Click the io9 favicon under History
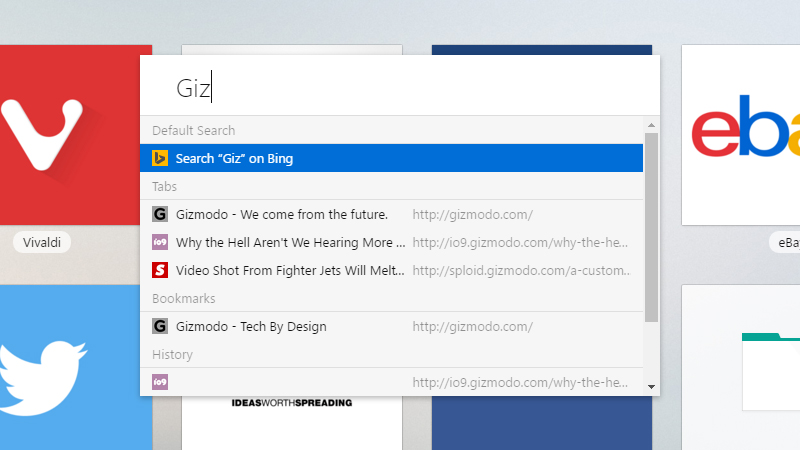The width and height of the screenshot is (800, 450). click(x=160, y=382)
